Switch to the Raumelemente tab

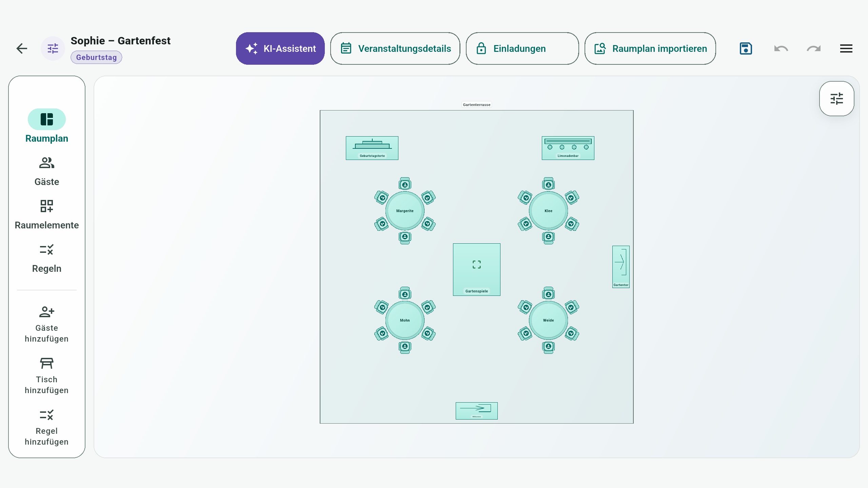pos(47,215)
